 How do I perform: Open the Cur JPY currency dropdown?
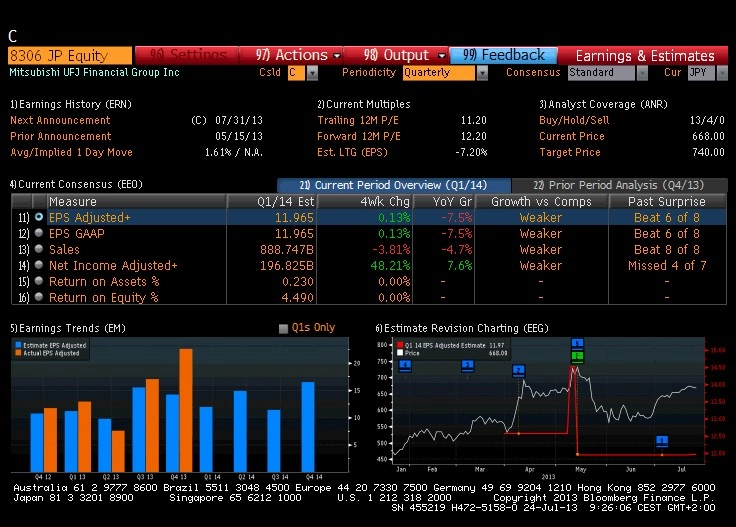(x=722, y=73)
